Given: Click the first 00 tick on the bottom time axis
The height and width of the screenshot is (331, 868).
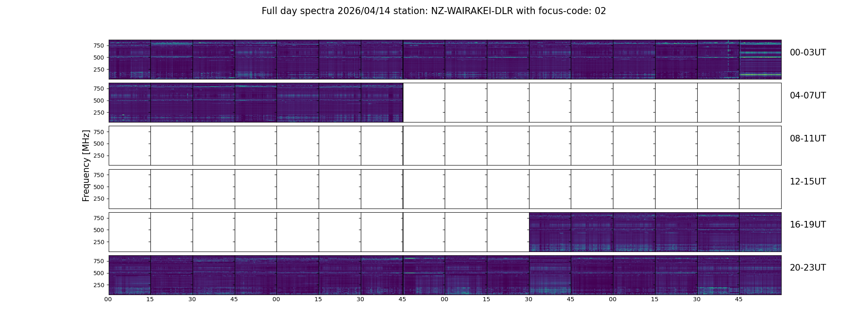Looking at the screenshot, I should pyautogui.click(x=108, y=299).
